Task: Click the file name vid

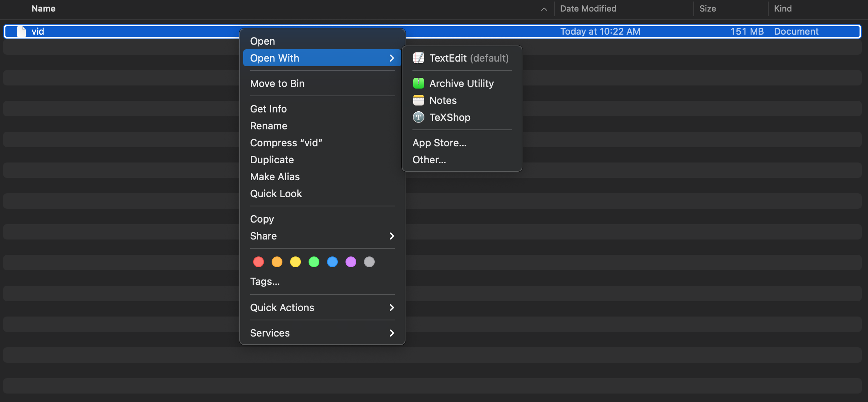Action: [38, 32]
